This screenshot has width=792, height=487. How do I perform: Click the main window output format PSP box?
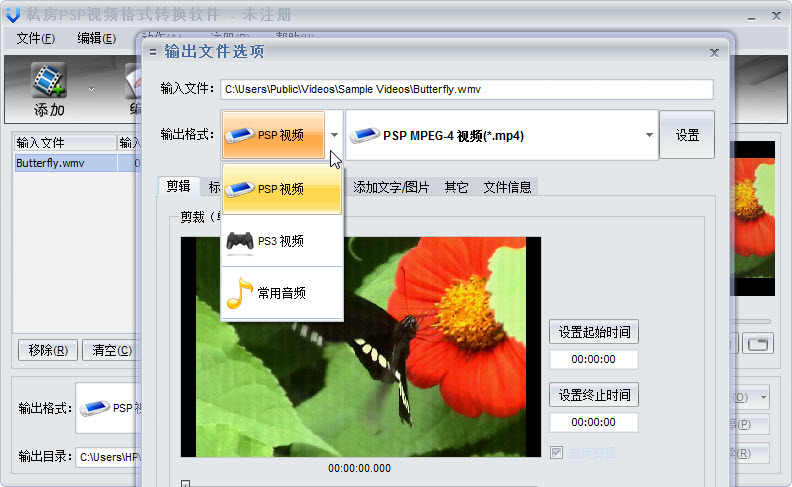tap(109, 408)
